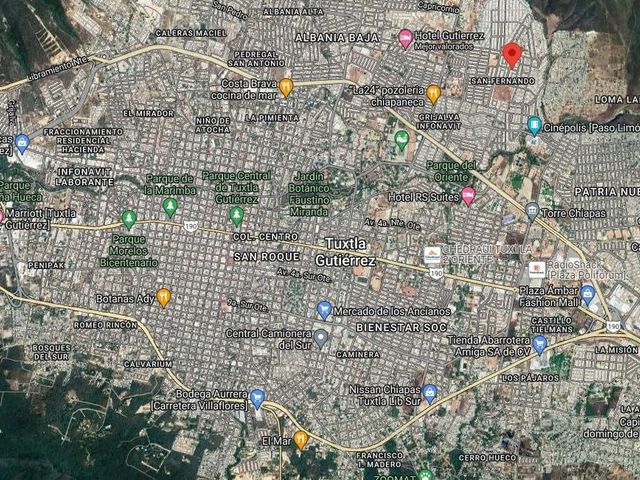The height and width of the screenshot is (480, 640).
Task: Click the blue shopping bag pin at left edge
Action: [x=22, y=143]
